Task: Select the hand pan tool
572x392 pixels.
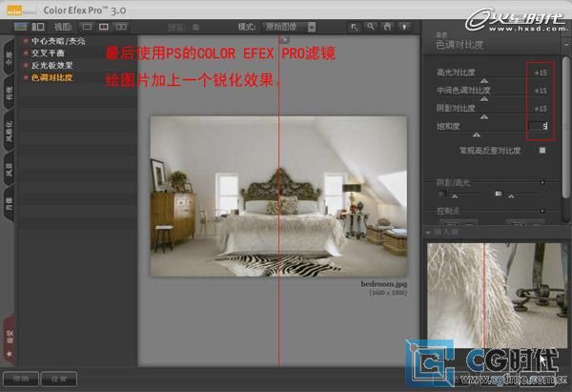Action: coord(387,27)
